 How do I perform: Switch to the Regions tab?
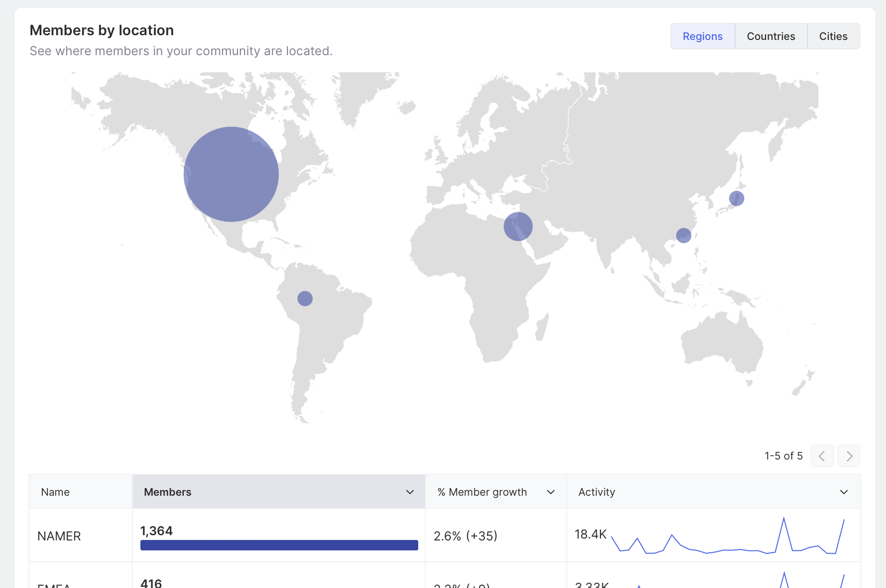point(702,36)
